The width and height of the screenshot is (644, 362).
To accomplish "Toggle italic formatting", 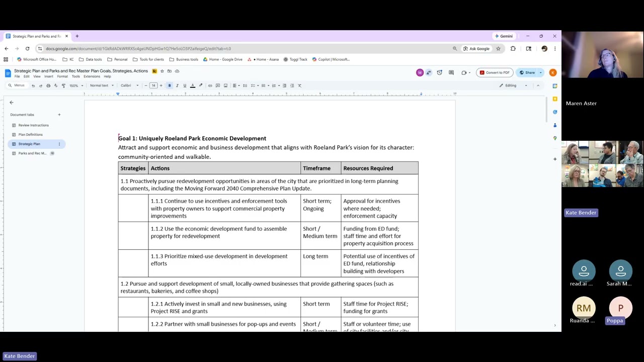I will [x=177, y=85].
